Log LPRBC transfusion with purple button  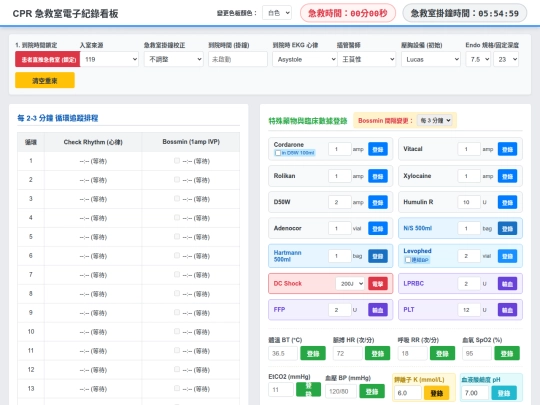tap(507, 284)
